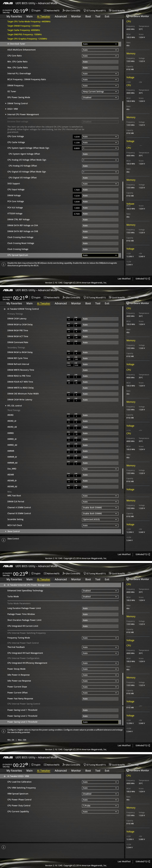Screen dimensions: 152x868
Task: Open MyFavorite(F3) on the DIGI+ VRM screen
Action: (x=52, y=765)
